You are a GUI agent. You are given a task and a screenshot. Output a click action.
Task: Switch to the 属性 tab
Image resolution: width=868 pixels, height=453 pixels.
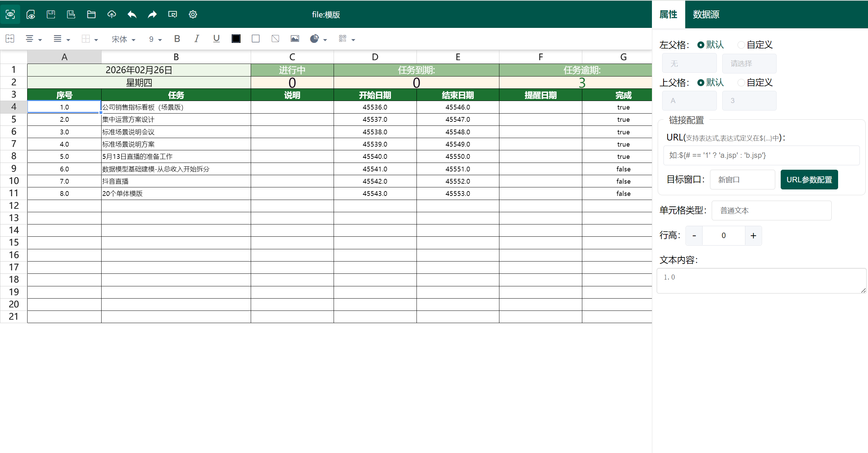668,14
